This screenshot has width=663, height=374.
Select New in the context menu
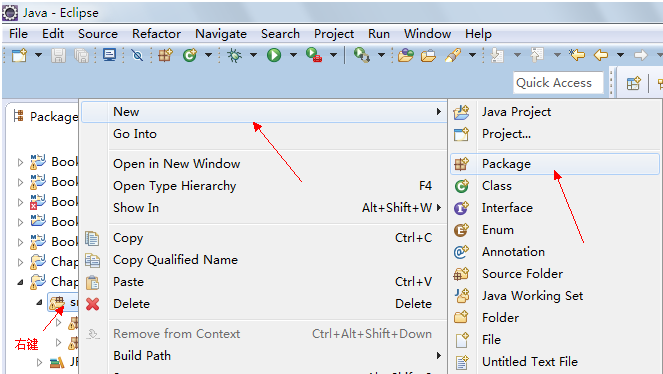point(264,112)
